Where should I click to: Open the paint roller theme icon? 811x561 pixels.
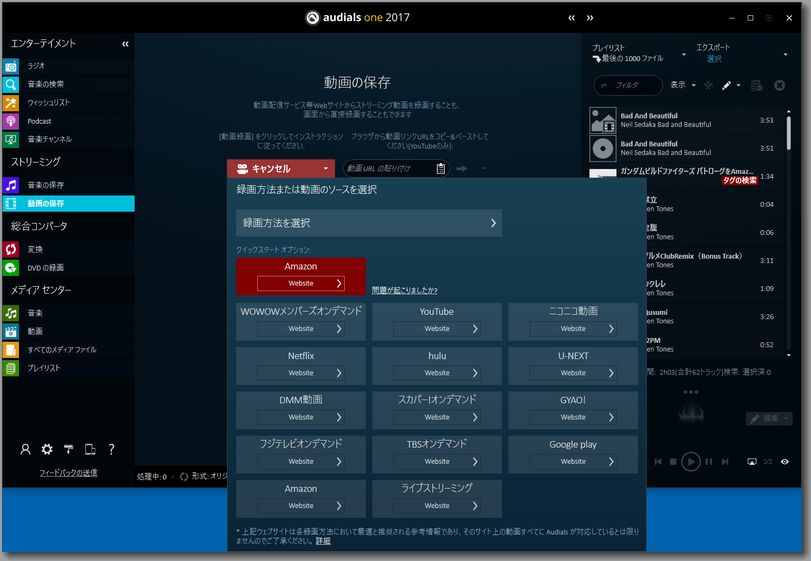click(x=68, y=450)
